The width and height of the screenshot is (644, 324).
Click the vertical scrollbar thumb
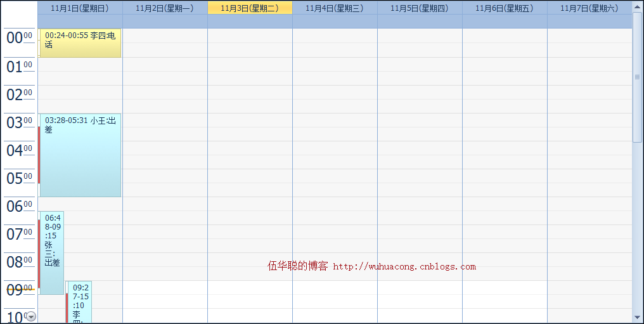click(x=637, y=77)
